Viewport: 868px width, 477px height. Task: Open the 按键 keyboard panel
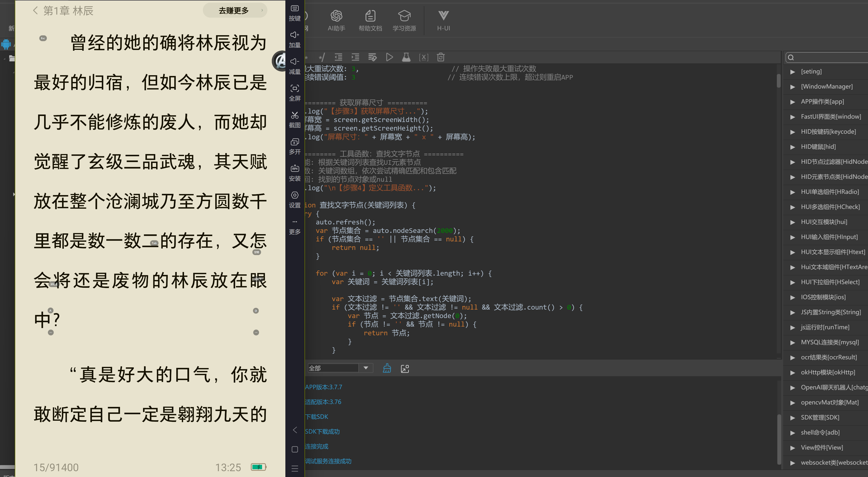[x=295, y=13]
